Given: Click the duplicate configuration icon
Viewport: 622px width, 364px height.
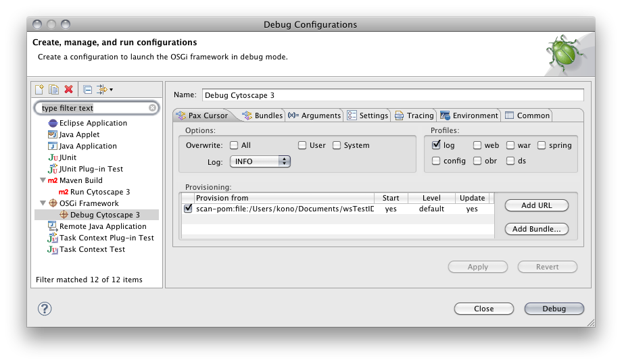Looking at the screenshot, I should (53, 89).
